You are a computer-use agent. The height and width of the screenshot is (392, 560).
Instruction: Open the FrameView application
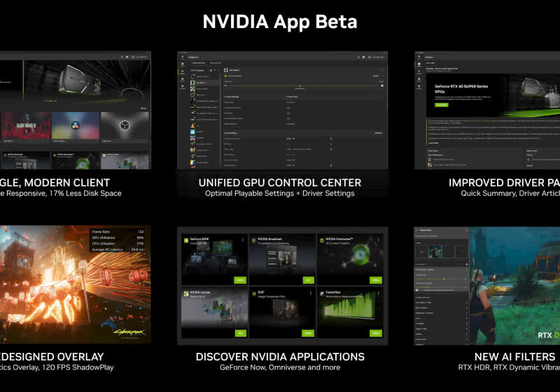[376, 333]
